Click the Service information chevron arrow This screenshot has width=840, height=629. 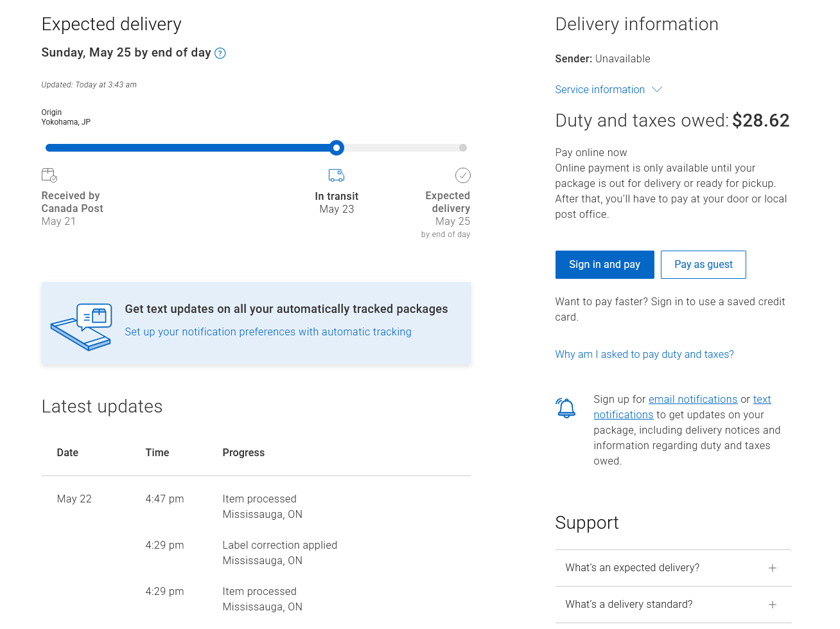tap(656, 89)
